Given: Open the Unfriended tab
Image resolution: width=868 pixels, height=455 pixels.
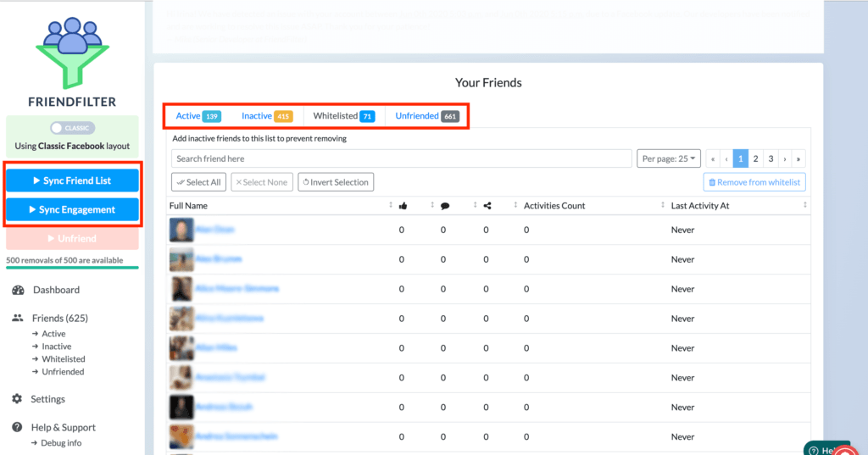Looking at the screenshot, I should 426,116.
